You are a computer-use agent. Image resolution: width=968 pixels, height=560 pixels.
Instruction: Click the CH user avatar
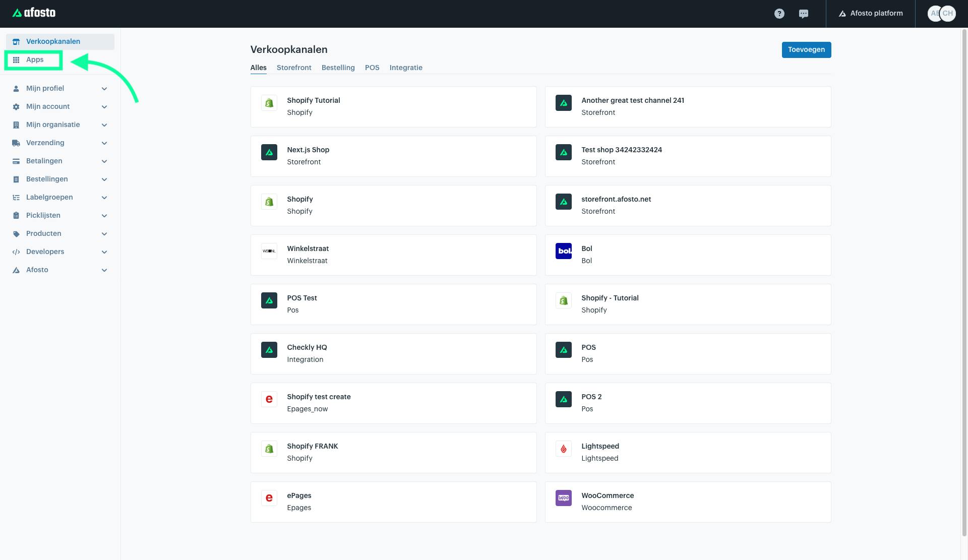point(948,14)
